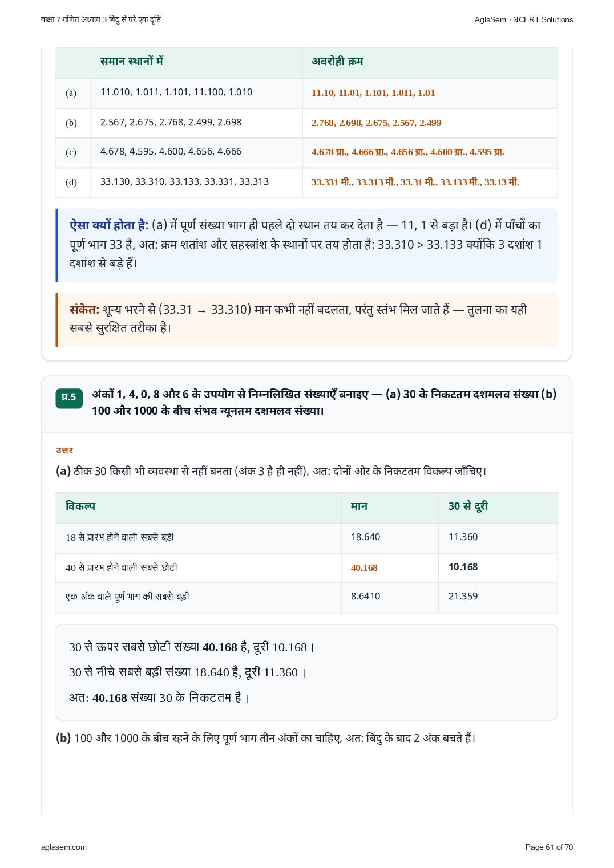Click the chapter title in the page header

click(101, 19)
